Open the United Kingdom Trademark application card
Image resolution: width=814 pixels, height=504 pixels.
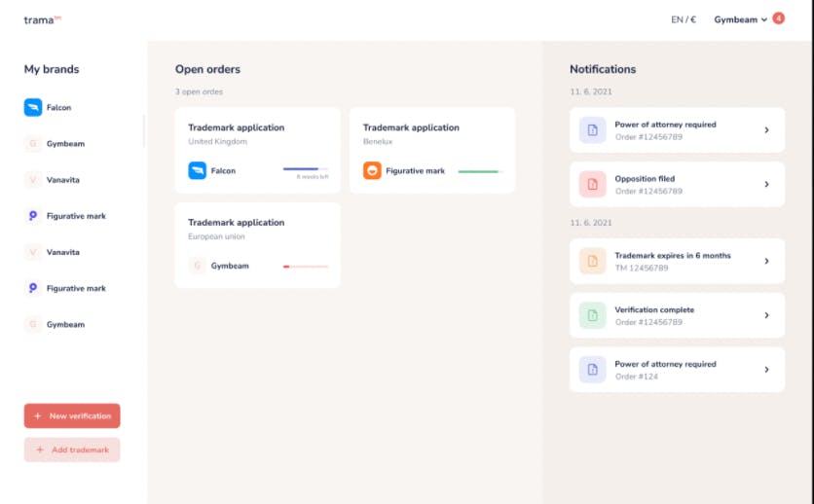pyautogui.click(x=257, y=151)
